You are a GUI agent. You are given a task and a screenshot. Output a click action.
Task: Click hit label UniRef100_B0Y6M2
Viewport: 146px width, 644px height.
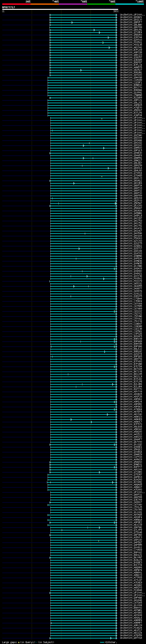(x=131, y=482)
